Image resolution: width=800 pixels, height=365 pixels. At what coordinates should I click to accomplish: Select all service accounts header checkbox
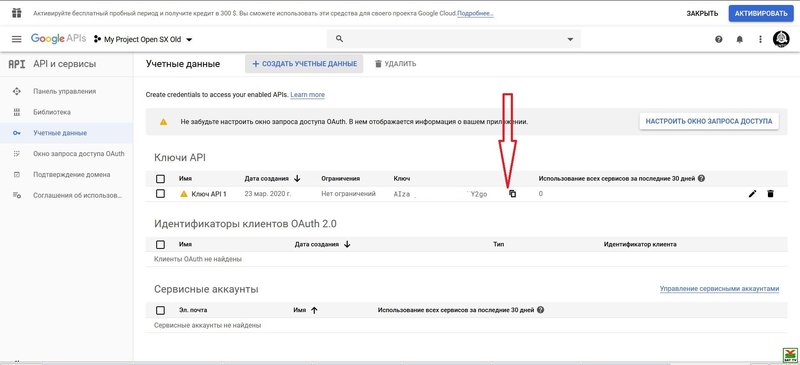[160, 310]
